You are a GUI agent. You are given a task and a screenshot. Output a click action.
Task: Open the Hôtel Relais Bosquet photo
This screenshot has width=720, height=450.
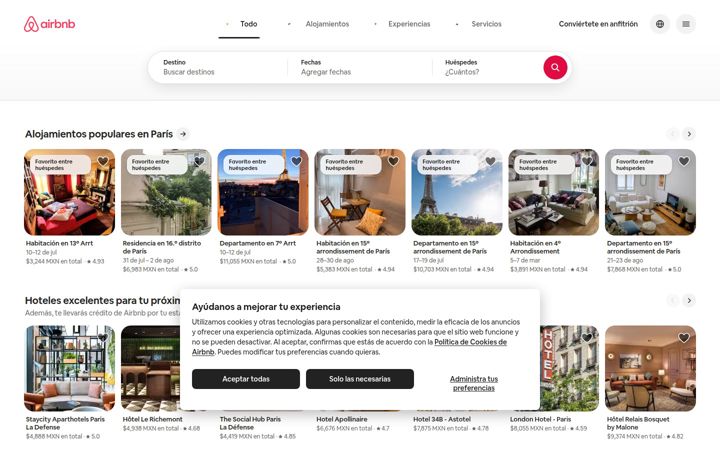[650, 368]
